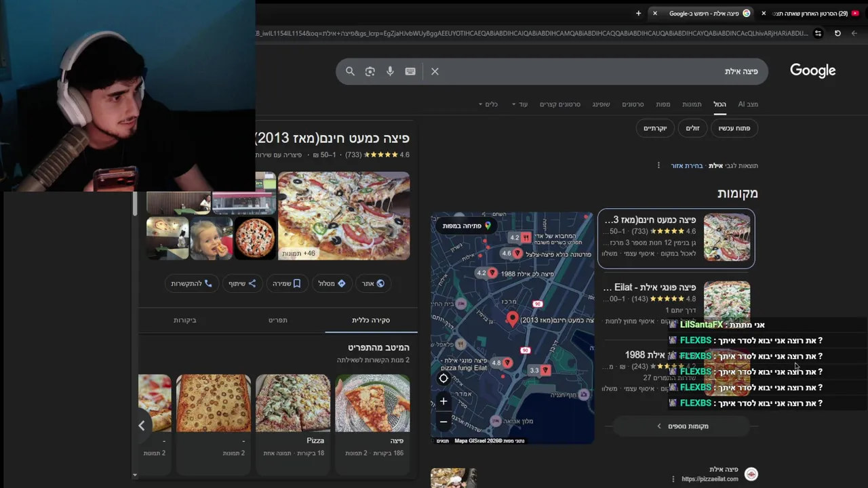Open the large pizza photo in knowledge panel

tap(344, 216)
